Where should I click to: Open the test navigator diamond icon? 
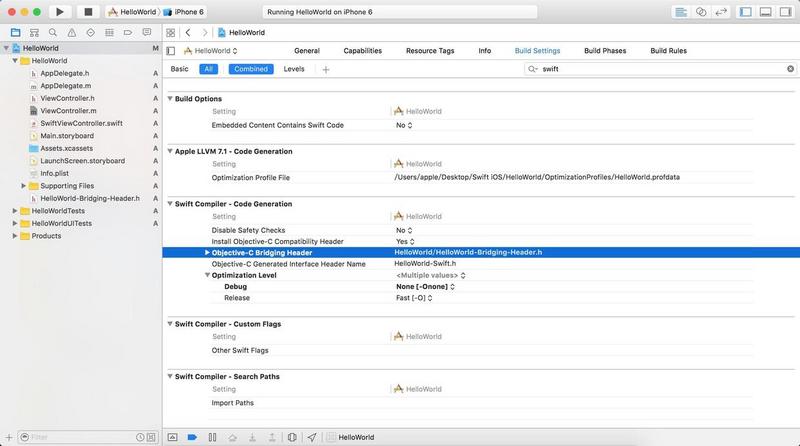point(90,33)
